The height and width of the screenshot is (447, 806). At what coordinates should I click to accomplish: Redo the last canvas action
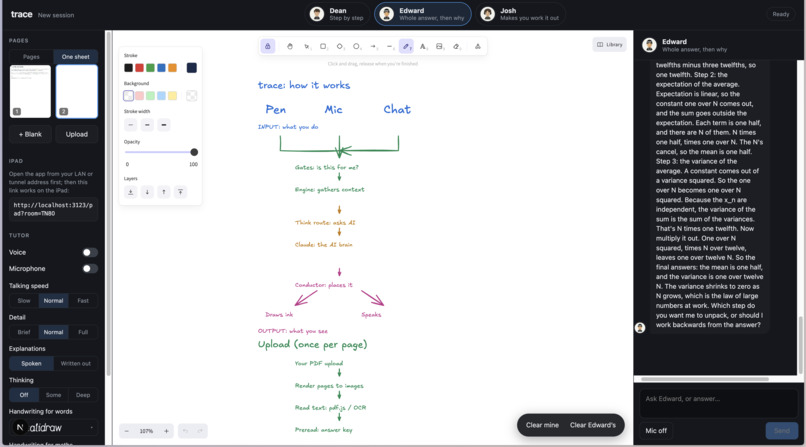click(x=200, y=431)
